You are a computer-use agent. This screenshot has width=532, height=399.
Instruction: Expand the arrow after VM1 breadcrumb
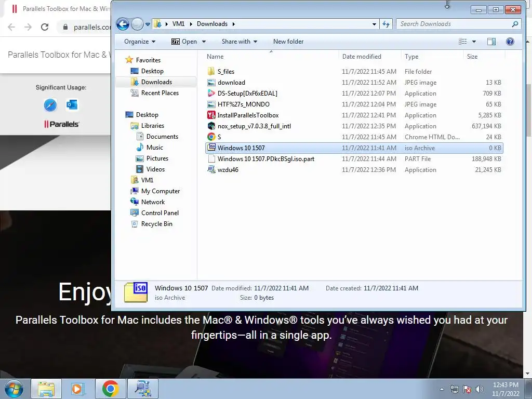[x=191, y=24]
